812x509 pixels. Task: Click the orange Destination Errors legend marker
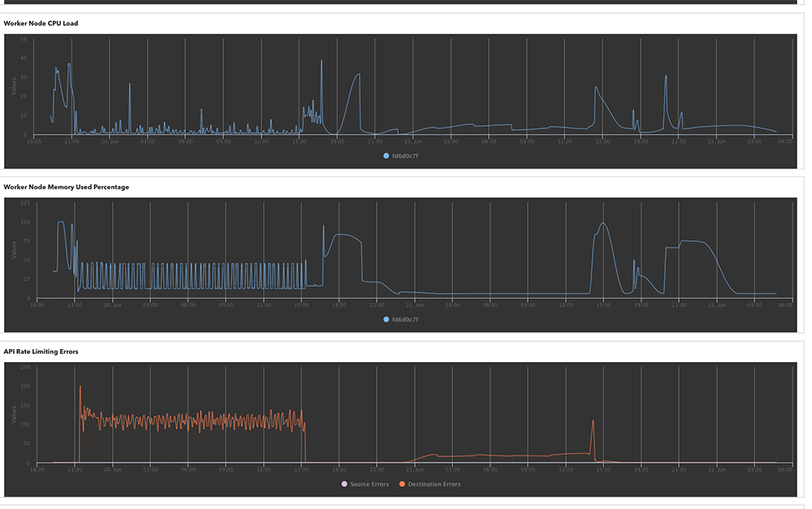click(x=401, y=485)
